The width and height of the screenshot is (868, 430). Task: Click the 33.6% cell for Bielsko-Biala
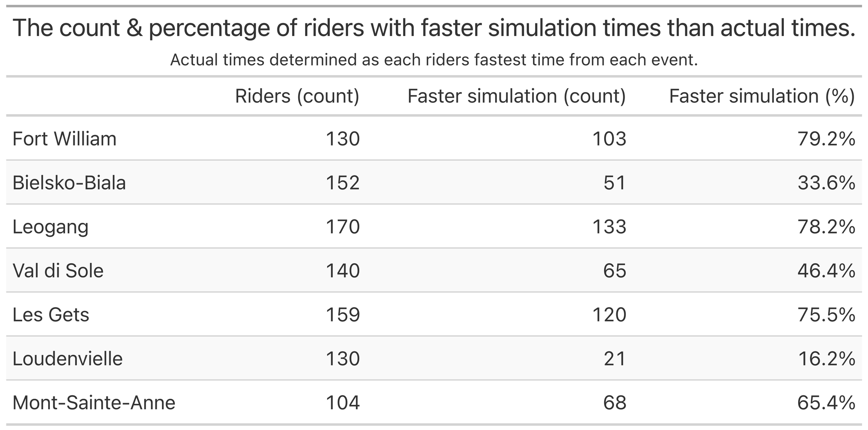tap(826, 183)
